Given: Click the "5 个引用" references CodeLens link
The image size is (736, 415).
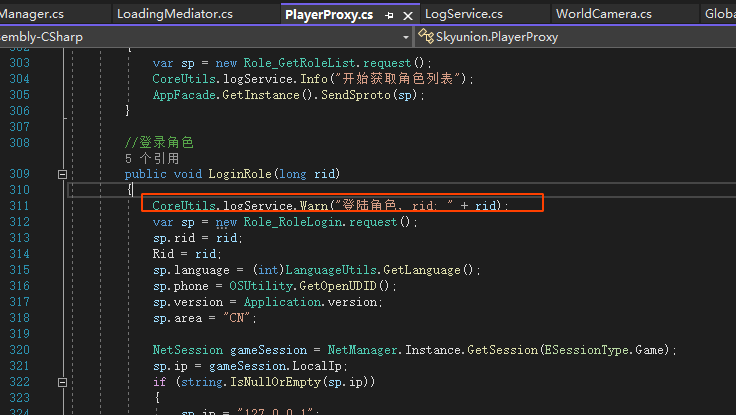Looking at the screenshot, I should point(152,158).
